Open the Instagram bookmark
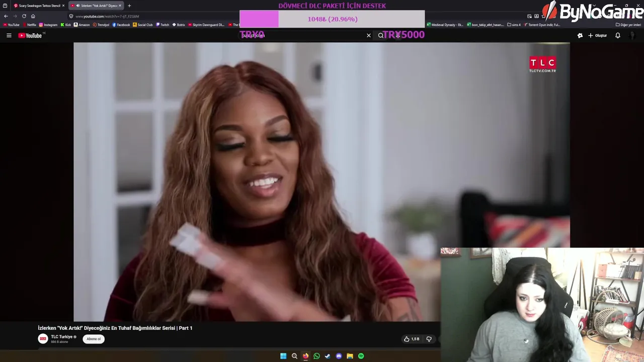Viewport: 644px width, 362px height. (48, 25)
